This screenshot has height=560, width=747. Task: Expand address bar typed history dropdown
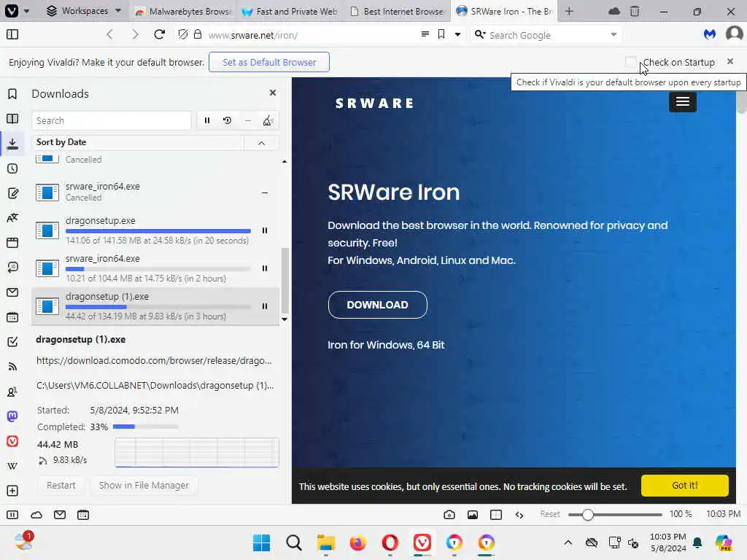[457, 34]
